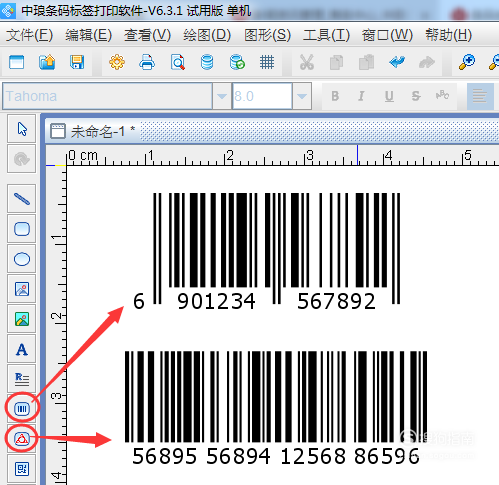Image resolution: width=499 pixels, height=485 pixels.
Task: Select the disabled swirl tool icon
Action: (22, 159)
